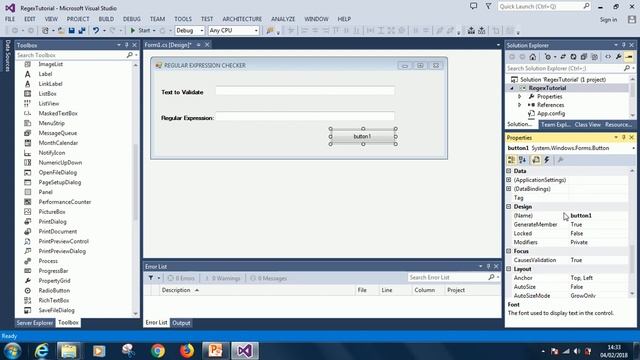Show Events with the lightning bolt icon
Image resolution: width=640 pixels, height=360 pixels.
click(x=547, y=160)
